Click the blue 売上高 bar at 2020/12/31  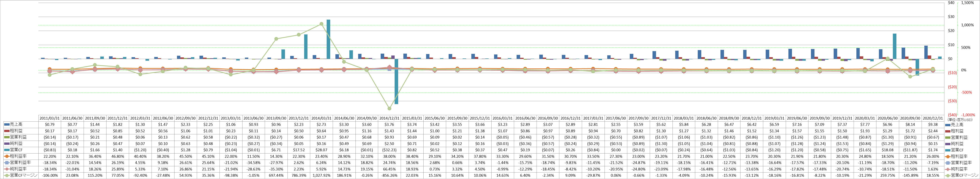tap(926, 52)
